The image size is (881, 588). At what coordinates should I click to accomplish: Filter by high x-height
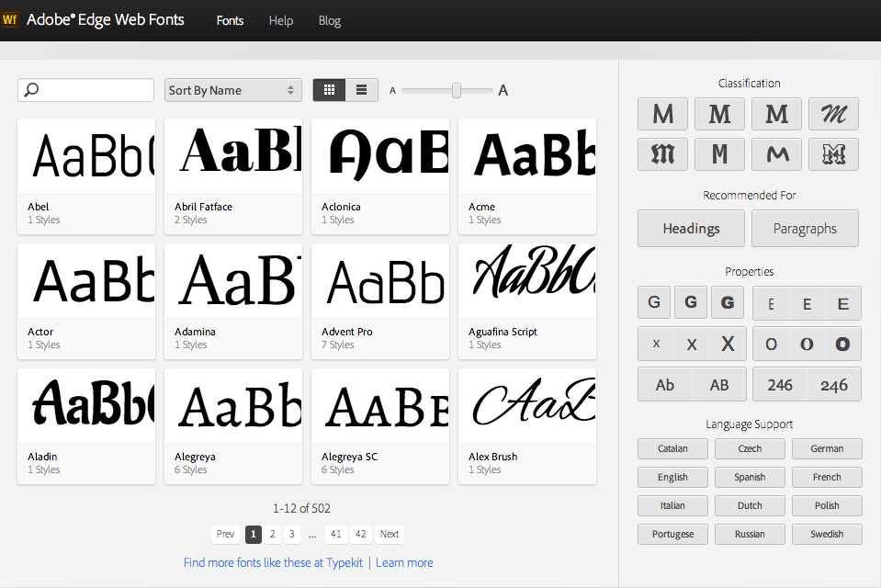pyautogui.click(x=728, y=344)
